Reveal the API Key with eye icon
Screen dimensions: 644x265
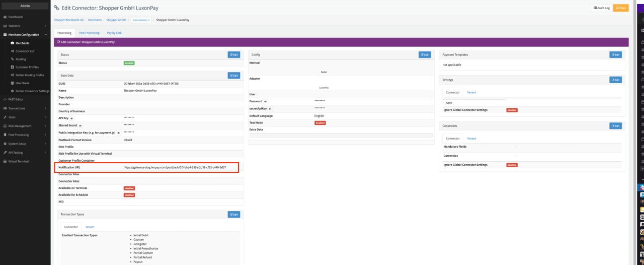click(71, 118)
